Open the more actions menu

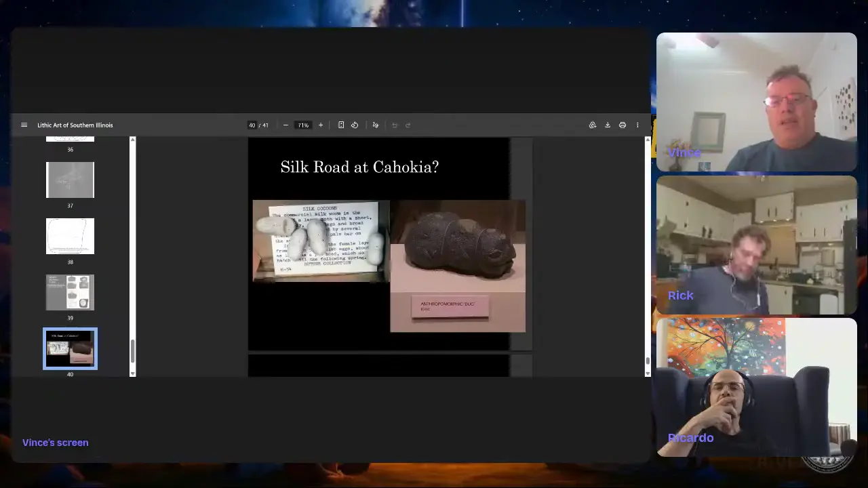click(637, 125)
